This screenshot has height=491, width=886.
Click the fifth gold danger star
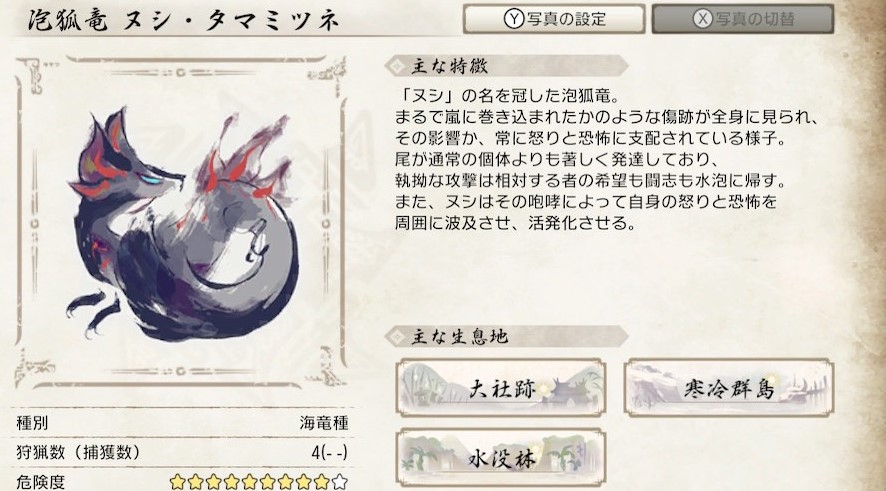[249, 482]
